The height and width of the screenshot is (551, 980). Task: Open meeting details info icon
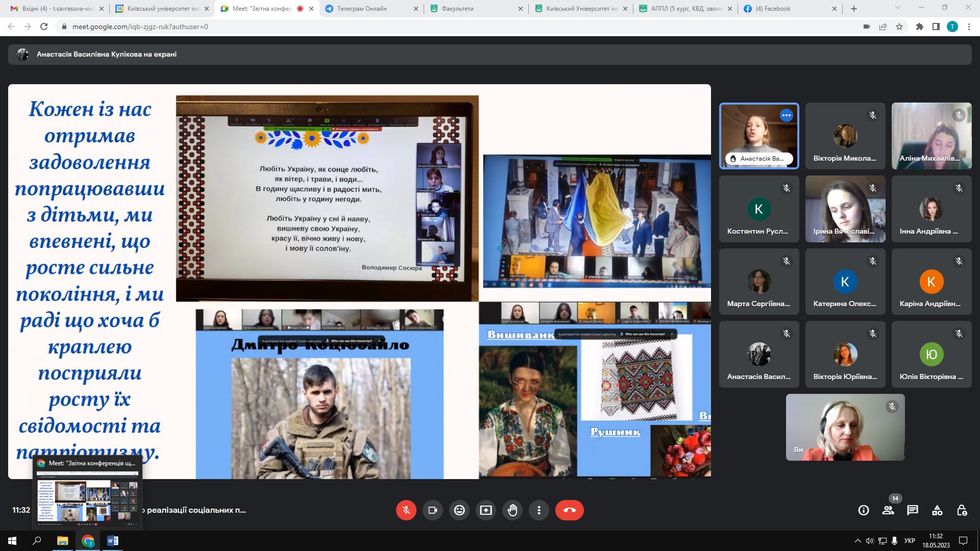[x=864, y=510]
